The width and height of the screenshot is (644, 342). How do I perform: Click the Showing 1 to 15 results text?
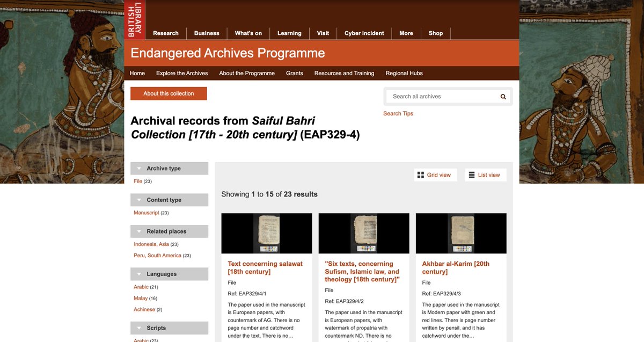pos(269,194)
